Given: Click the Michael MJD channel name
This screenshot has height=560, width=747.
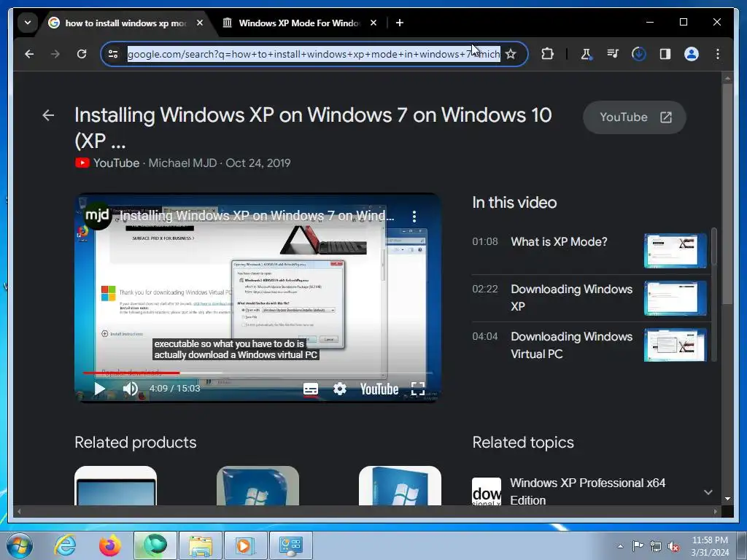Looking at the screenshot, I should pyautogui.click(x=182, y=163).
